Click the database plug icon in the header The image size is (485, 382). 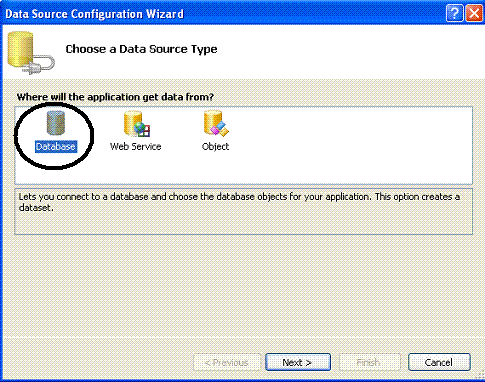30,53
